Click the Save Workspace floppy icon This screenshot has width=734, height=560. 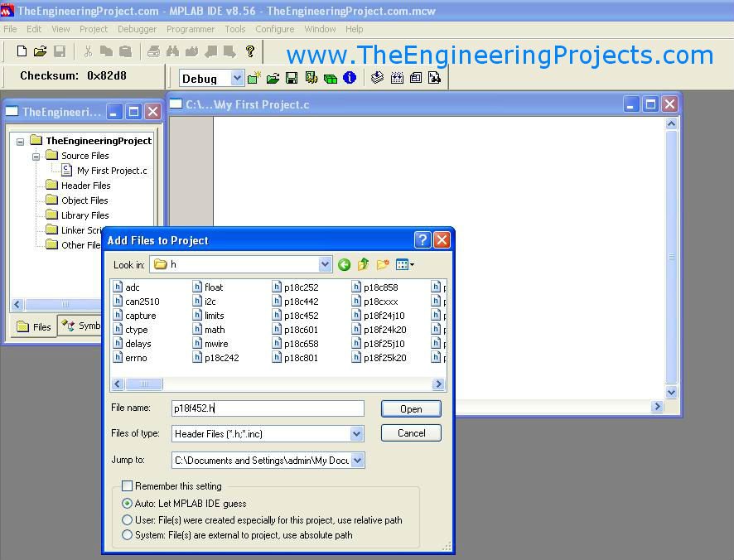pyautogui.click(x=292, y=78)
